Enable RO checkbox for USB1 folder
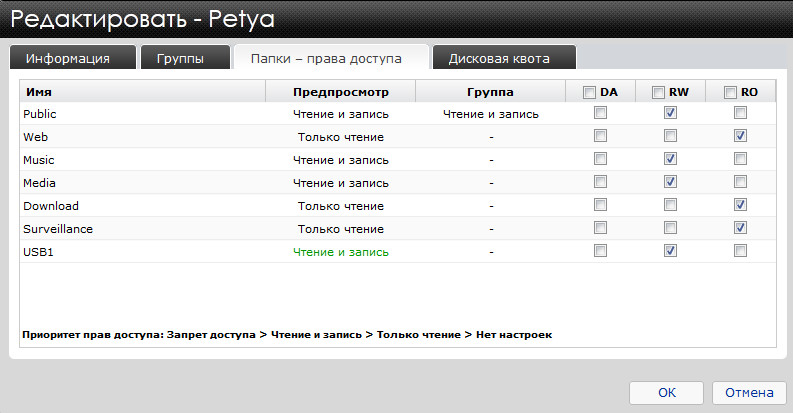The image size is (793, 413). pos(740,251)
